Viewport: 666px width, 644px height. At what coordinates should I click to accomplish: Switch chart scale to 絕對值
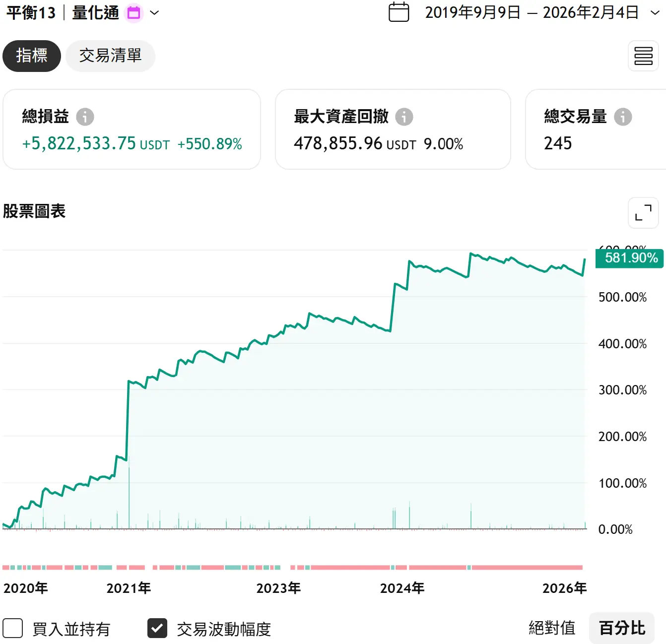(552, 628)
